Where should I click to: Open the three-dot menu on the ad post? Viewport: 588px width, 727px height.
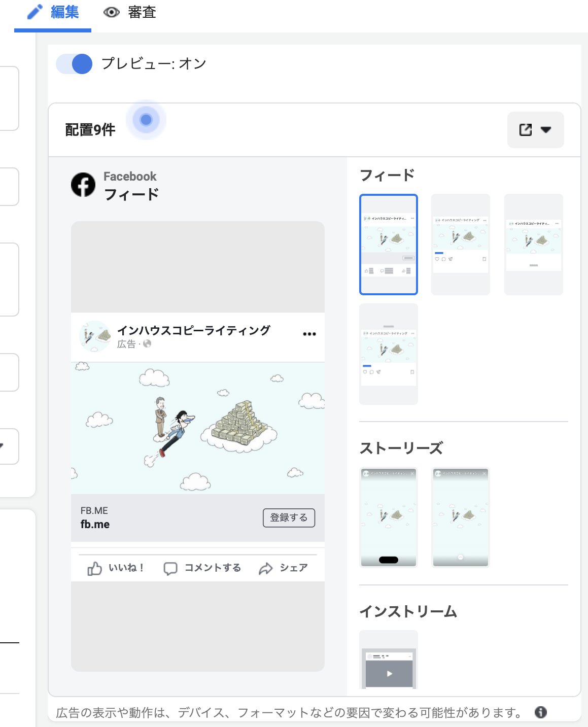point(309,334)
